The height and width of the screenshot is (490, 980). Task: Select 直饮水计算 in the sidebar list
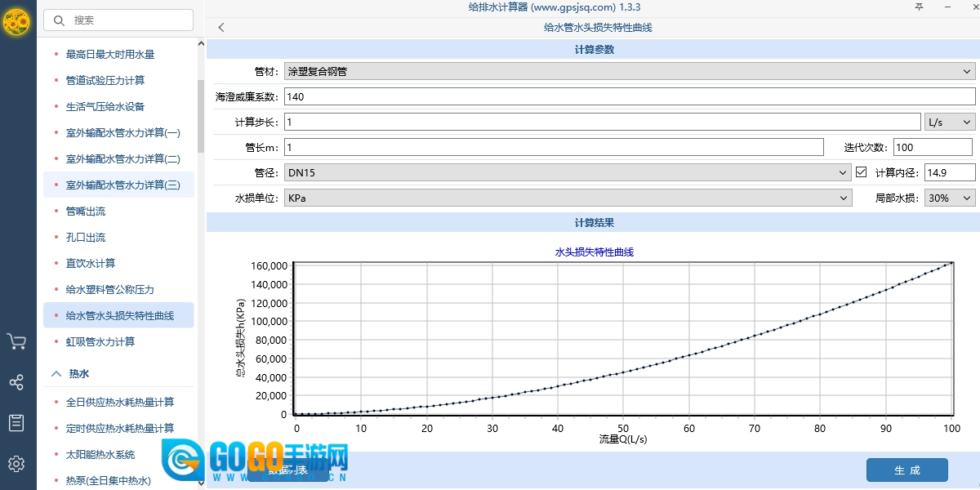tap(91, 263)
